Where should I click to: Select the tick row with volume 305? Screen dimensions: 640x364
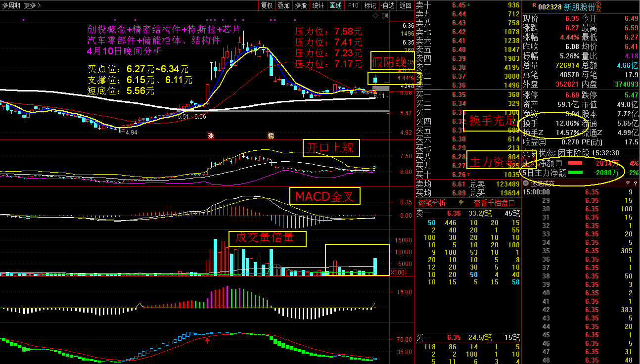[580, 251]
